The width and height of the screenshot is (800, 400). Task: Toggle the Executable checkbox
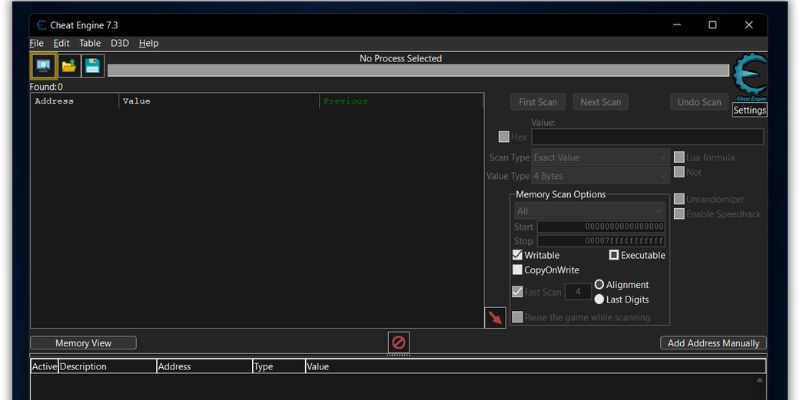(614, 255)
